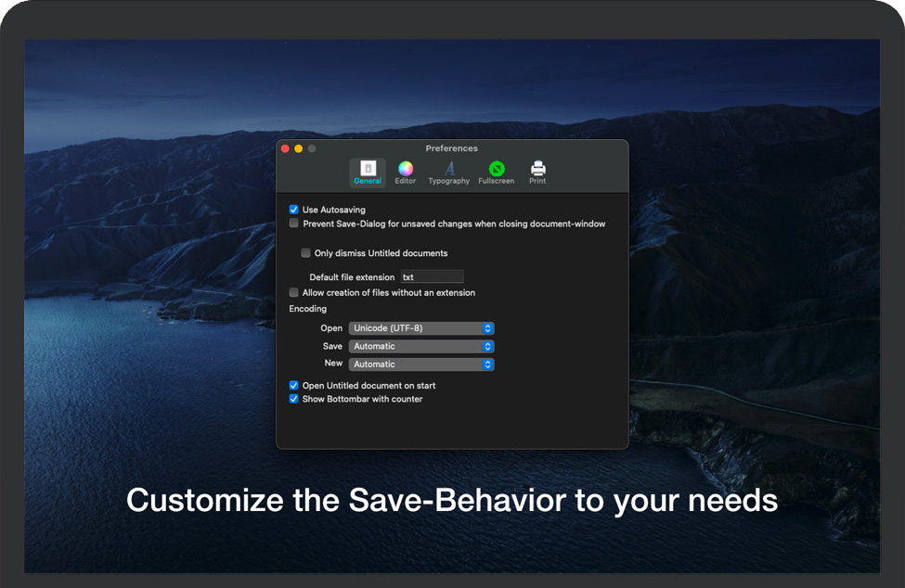This screenshot has width=905, height=588.
Task: Click the Default file extension text field
Action: coord(432,277)
